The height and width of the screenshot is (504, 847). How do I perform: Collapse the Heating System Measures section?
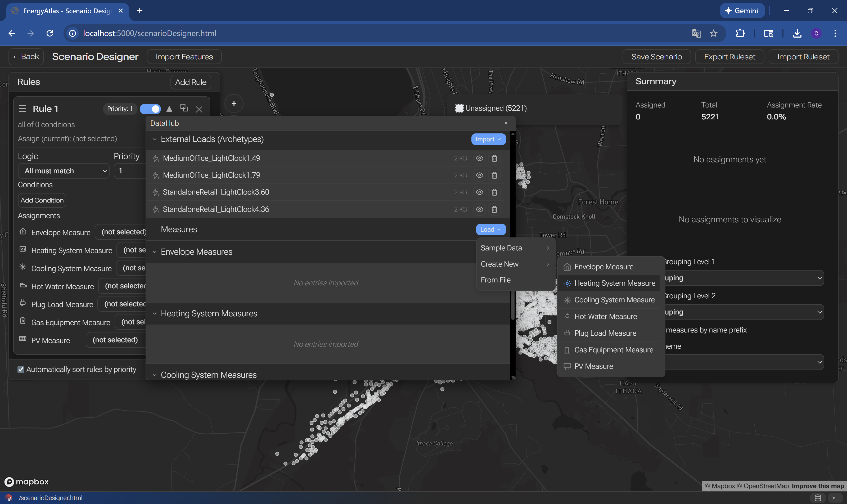point(155,313)
